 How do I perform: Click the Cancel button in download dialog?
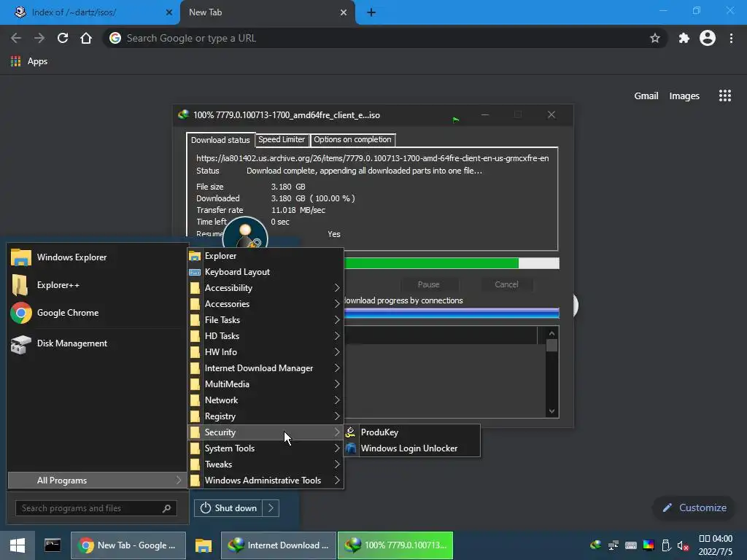(x=506, y=284)
